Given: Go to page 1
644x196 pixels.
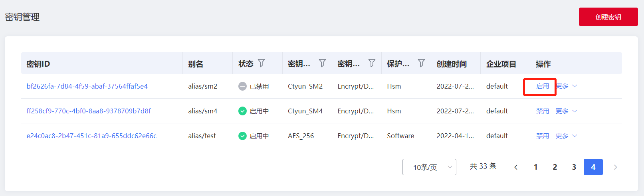Looking at the screenshot, I should [x=535, y=167].
